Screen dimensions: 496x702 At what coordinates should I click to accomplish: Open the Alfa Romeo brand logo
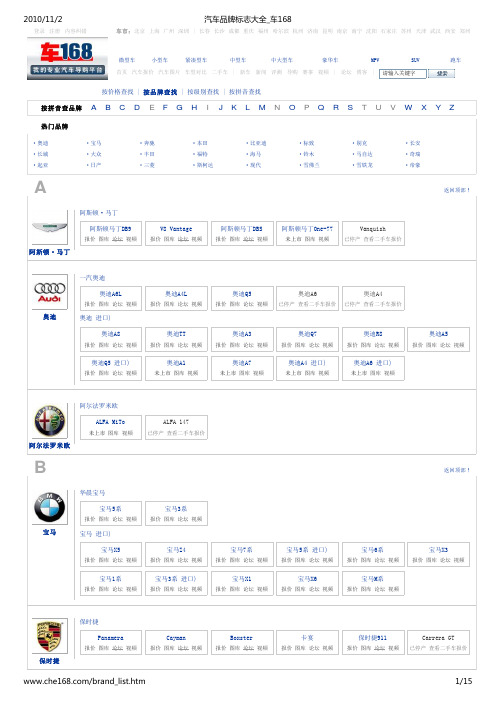point(50,421)
